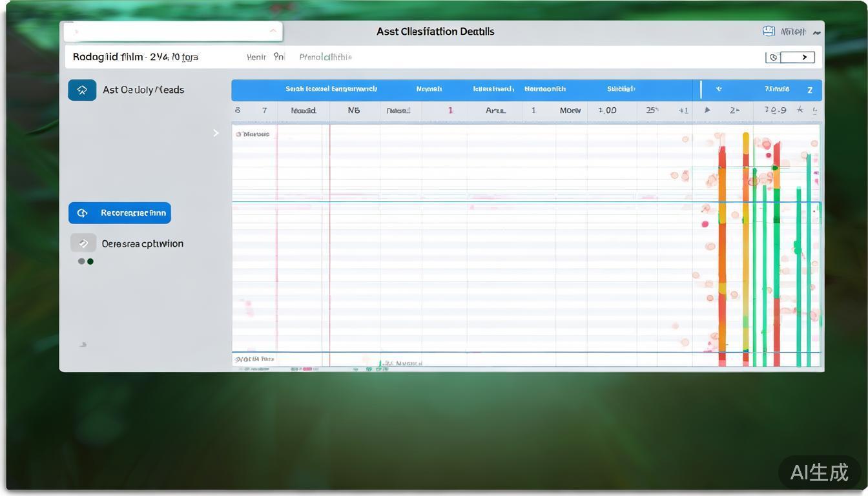Expand the side panel using the white chevron

[x=216, y=133]
